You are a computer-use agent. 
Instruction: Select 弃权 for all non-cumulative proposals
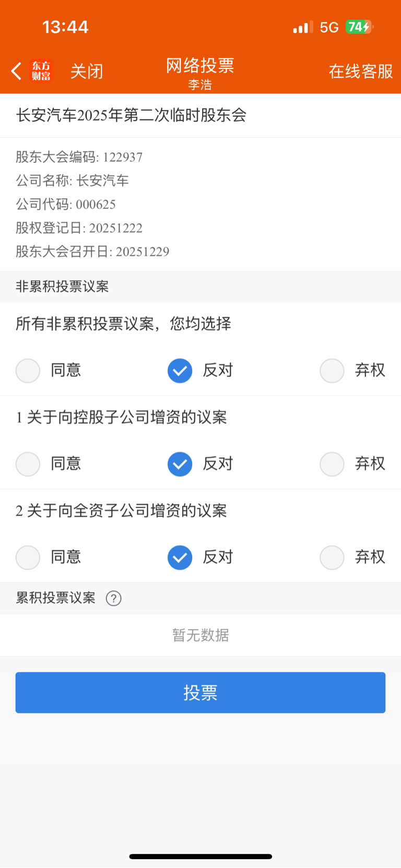(332, 371)
